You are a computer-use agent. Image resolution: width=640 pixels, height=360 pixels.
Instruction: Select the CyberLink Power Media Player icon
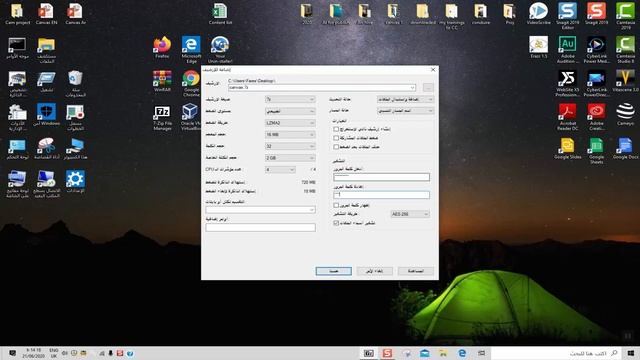click(596, 50)
